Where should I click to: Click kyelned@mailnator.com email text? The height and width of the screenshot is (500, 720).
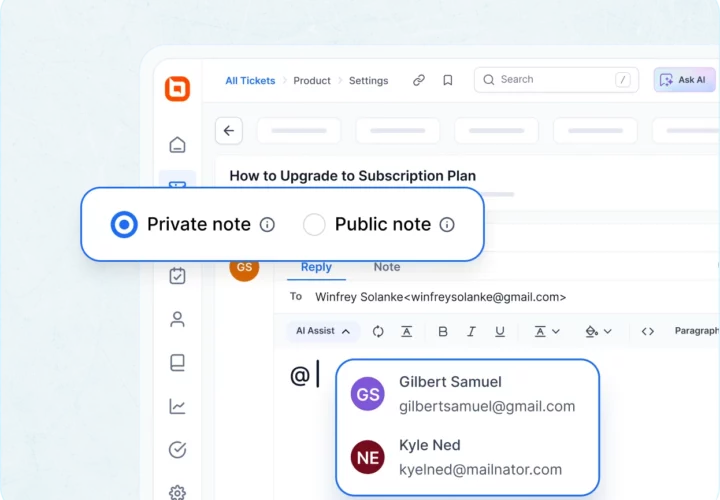pos(480,470)
